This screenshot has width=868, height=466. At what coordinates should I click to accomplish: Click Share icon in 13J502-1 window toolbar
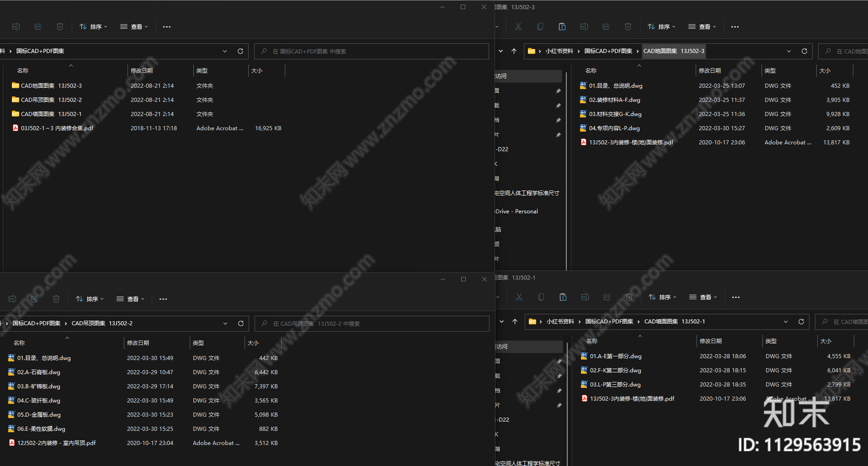pyautogui.click(x=607, y=297)
